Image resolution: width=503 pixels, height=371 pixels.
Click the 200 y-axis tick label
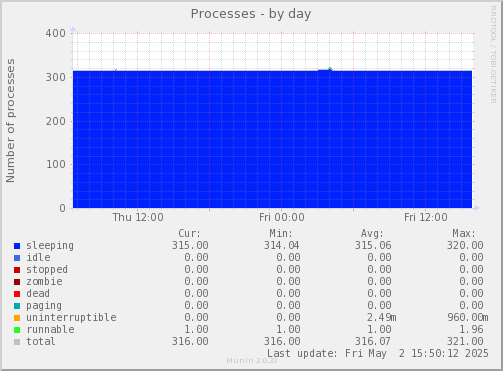(56, 121)
